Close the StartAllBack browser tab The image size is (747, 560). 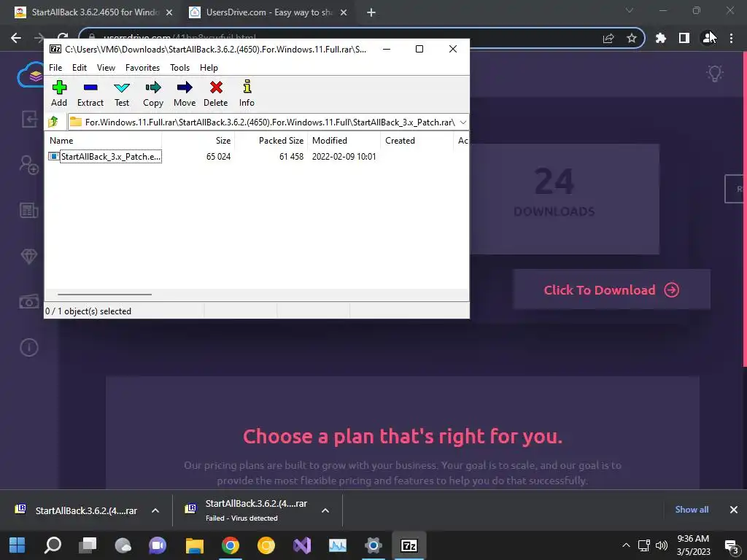169,13
